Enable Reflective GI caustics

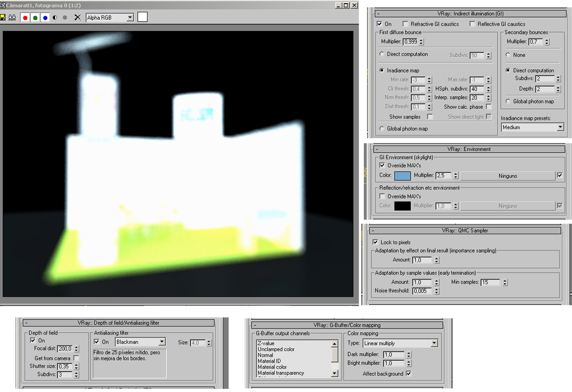[x=472, y=24]
